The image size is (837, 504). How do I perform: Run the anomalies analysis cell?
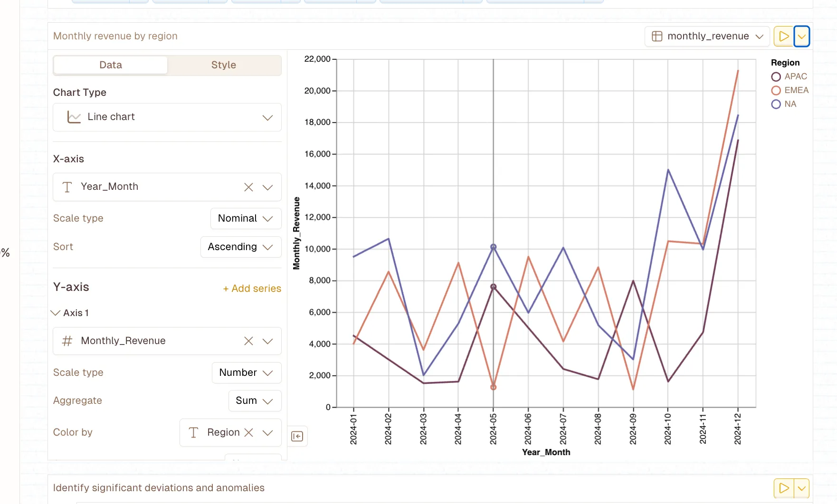[x=783, y=488]
